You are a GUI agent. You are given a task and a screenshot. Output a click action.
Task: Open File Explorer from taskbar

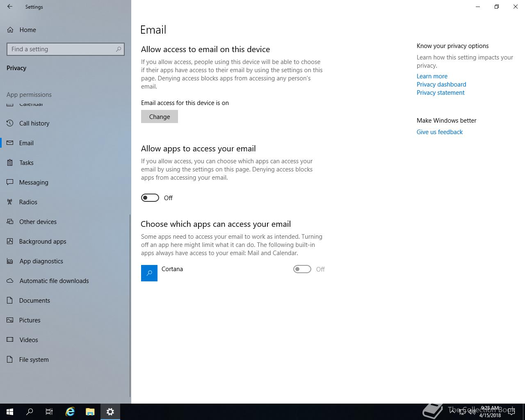tap(90, 412)
